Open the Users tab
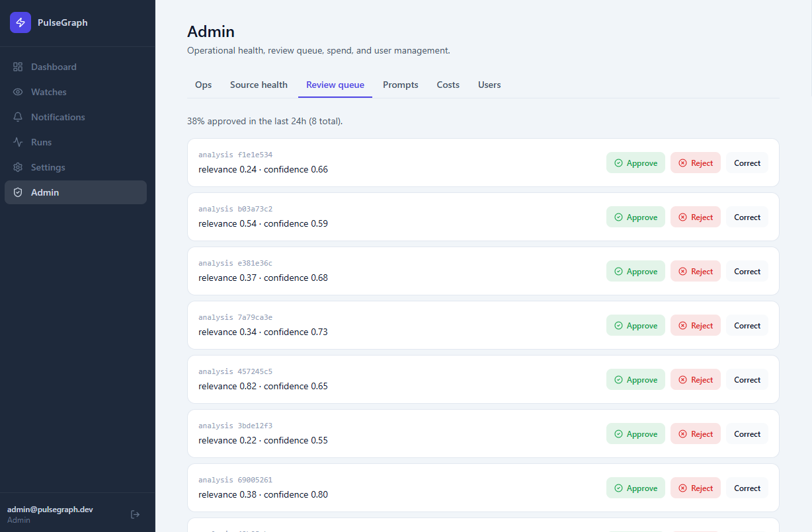 (489, 85)
